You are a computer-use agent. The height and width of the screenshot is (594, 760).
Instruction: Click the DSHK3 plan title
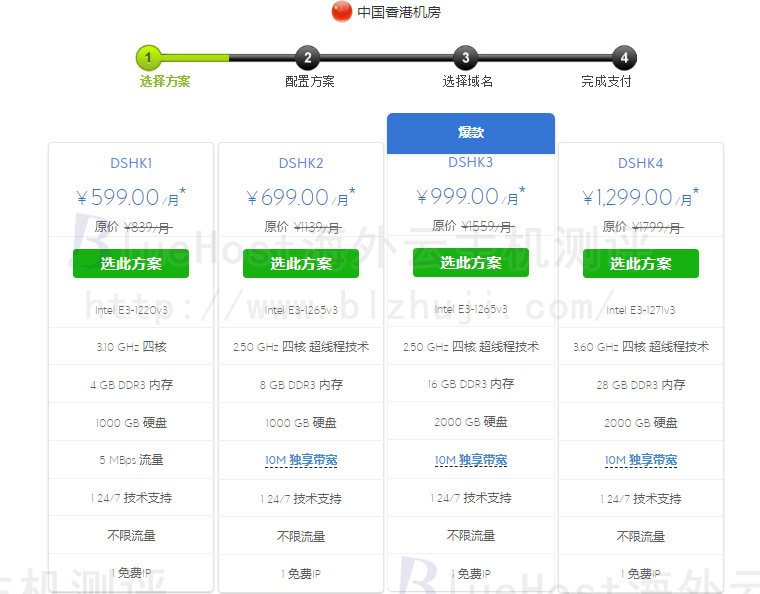pyautogui.click(x=471, y=162)
